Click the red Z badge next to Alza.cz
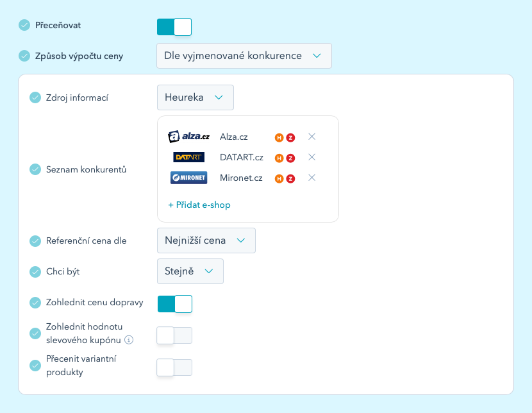This screenshot has height=413, width=532. point(290,137)
